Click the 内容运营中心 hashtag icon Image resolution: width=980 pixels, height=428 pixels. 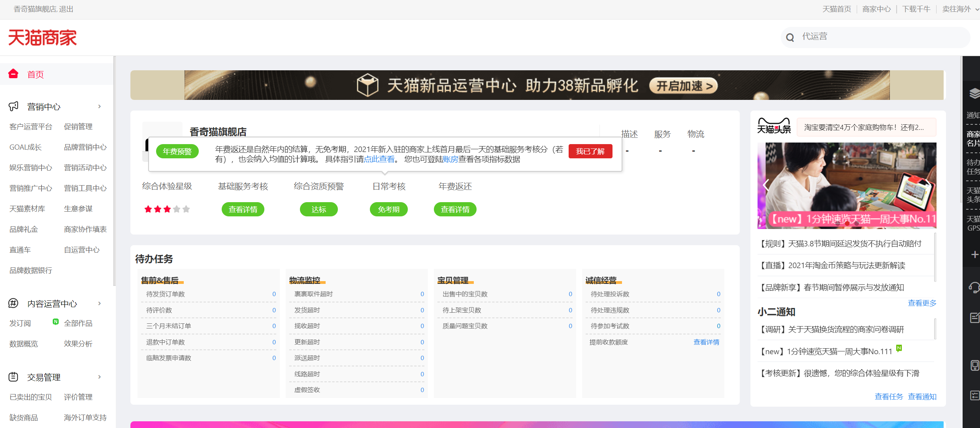pos(13,303)
